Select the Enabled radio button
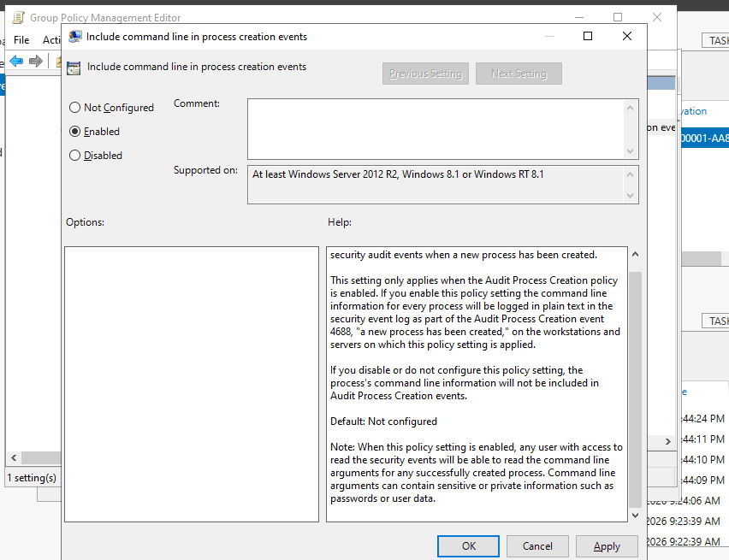 74,132
